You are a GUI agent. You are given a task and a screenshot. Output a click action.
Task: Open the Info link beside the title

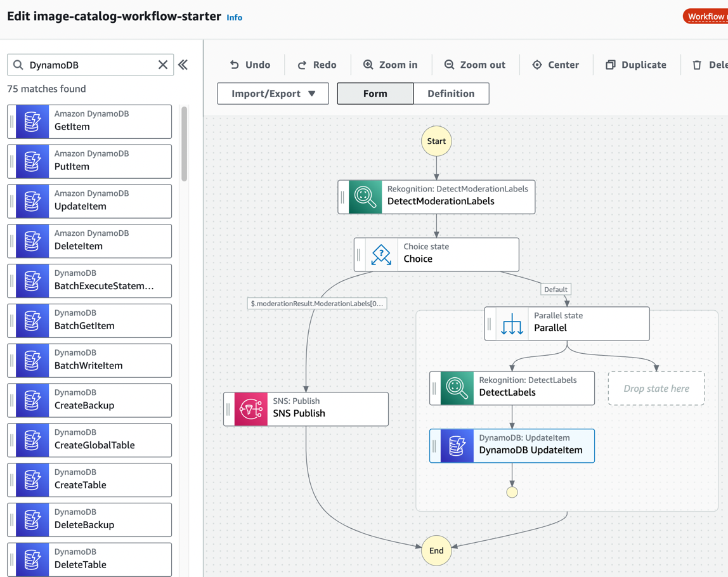point(235,18)
